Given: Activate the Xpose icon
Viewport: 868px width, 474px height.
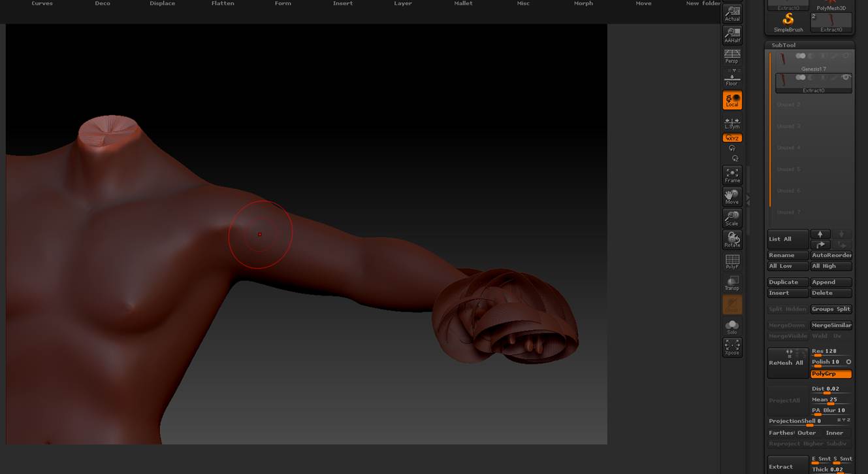Looking at the screenshot, I should click(x=732, y=347).
